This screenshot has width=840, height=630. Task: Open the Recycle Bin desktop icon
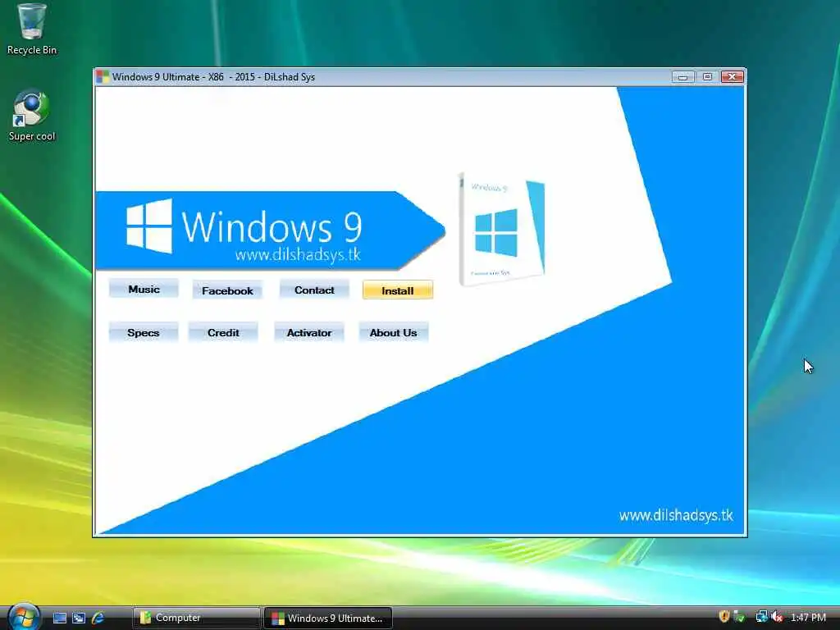(x=32, y=29)
